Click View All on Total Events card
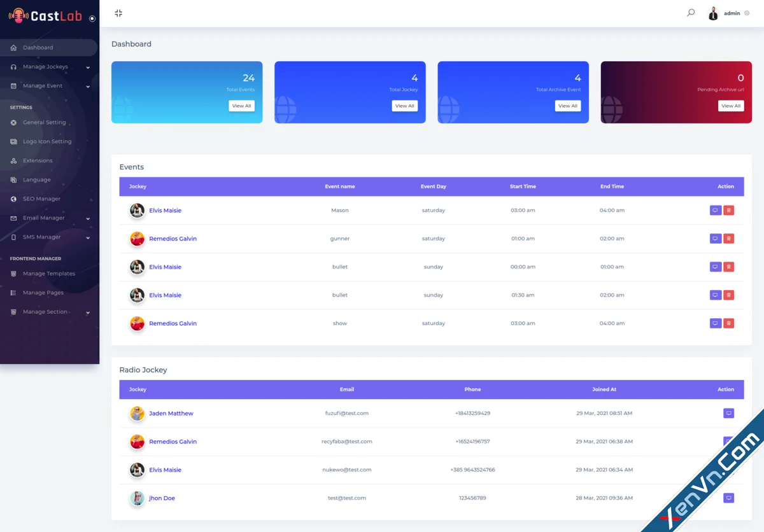764x532 pixels. [x=241, y=106]
